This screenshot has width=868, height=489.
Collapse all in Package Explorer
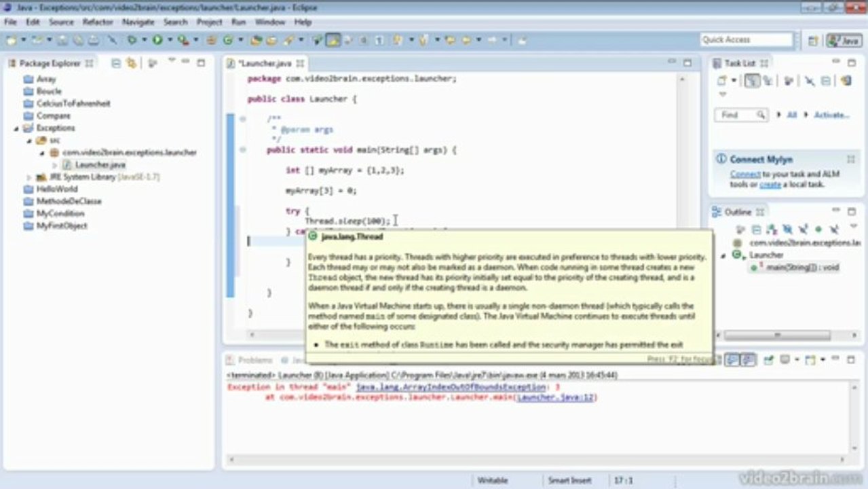(116, 63)
